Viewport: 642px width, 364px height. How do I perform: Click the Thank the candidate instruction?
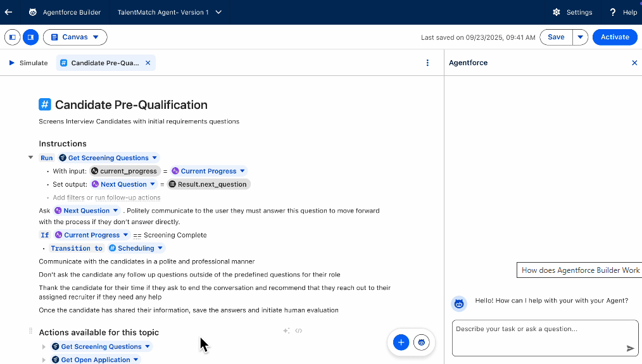[215, 292]
